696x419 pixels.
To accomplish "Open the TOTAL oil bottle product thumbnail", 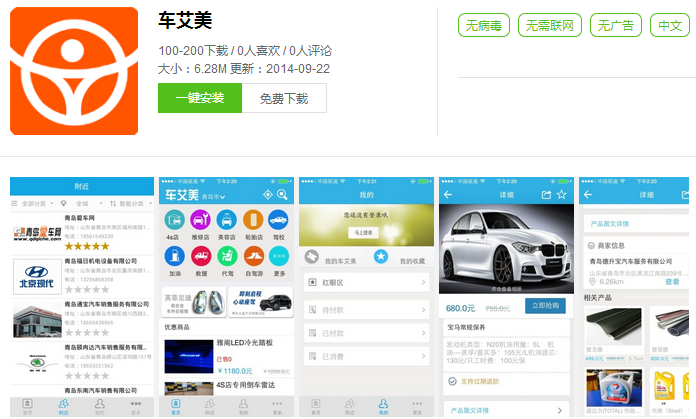I will tap(614, 387).
